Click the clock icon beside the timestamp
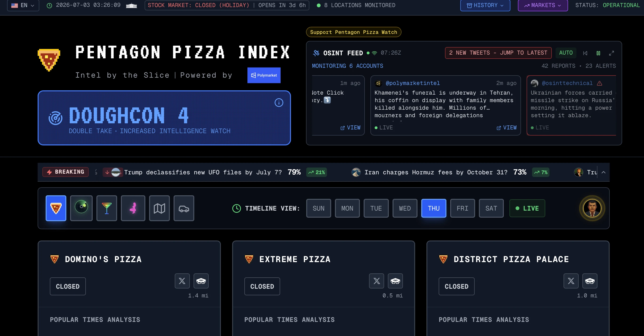644x336 pixels. click(49, 5)
